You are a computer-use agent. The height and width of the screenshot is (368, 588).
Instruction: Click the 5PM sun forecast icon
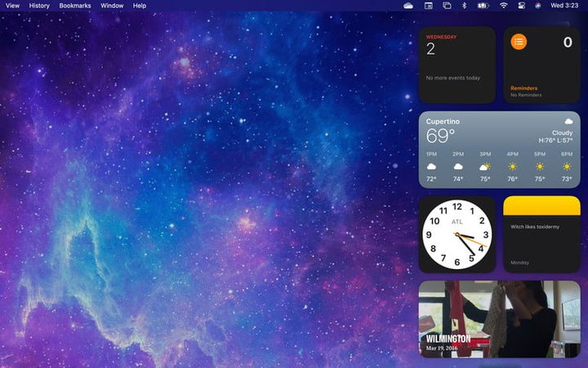coord(540,166)
